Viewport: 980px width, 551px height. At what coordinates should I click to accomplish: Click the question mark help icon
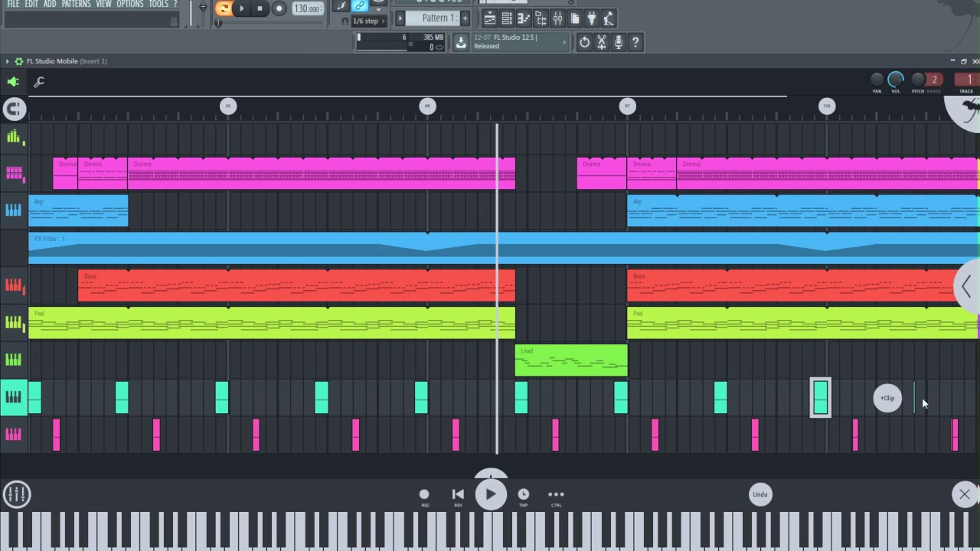635,43
